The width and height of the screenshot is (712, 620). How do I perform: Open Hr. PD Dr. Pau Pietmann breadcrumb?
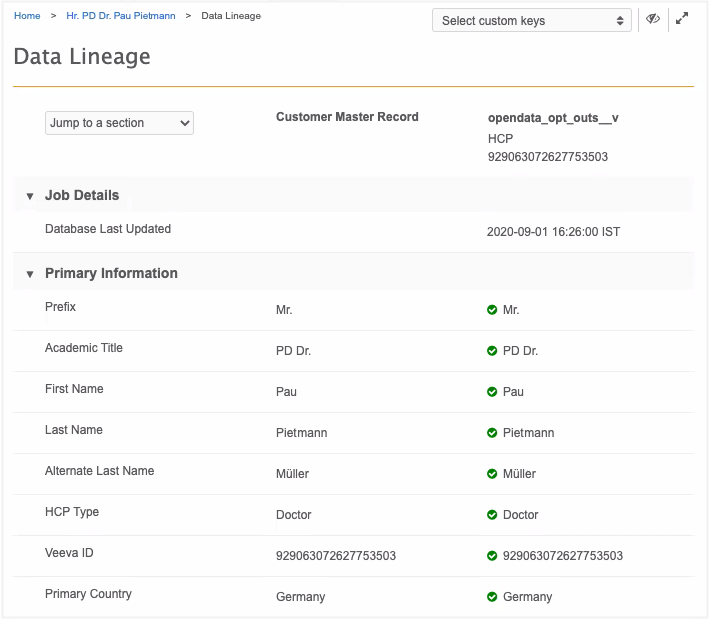point(120,16)
